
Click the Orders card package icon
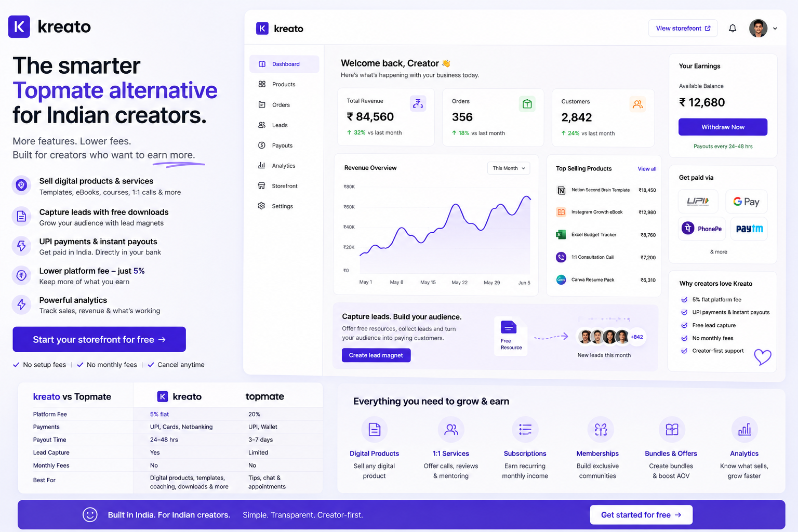pos(527,104)
